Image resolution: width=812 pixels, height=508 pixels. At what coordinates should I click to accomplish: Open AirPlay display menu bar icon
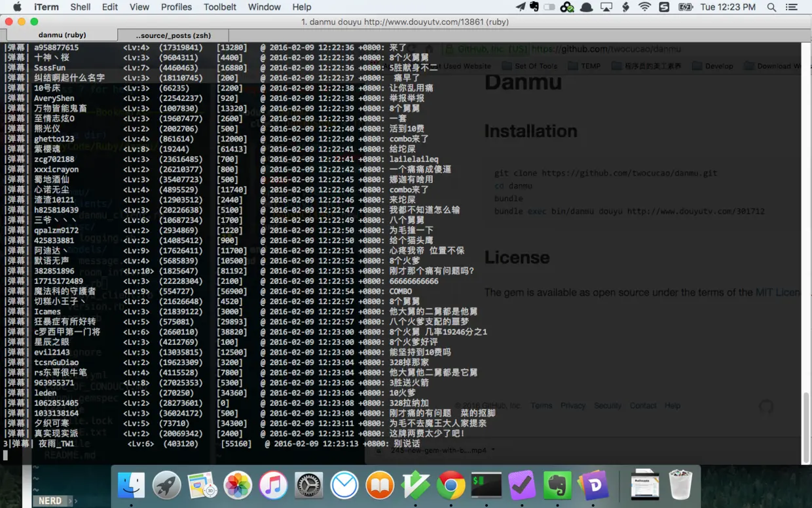tap(606, 7)
